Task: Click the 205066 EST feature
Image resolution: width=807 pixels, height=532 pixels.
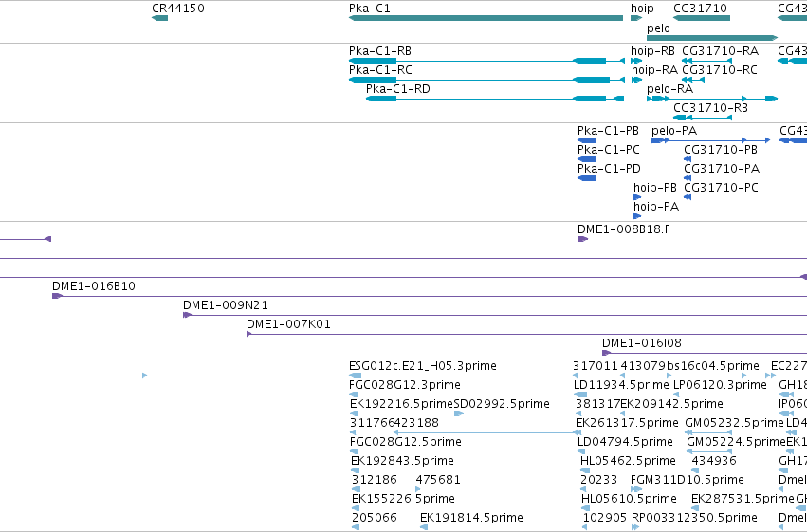Action: (356, 528)
